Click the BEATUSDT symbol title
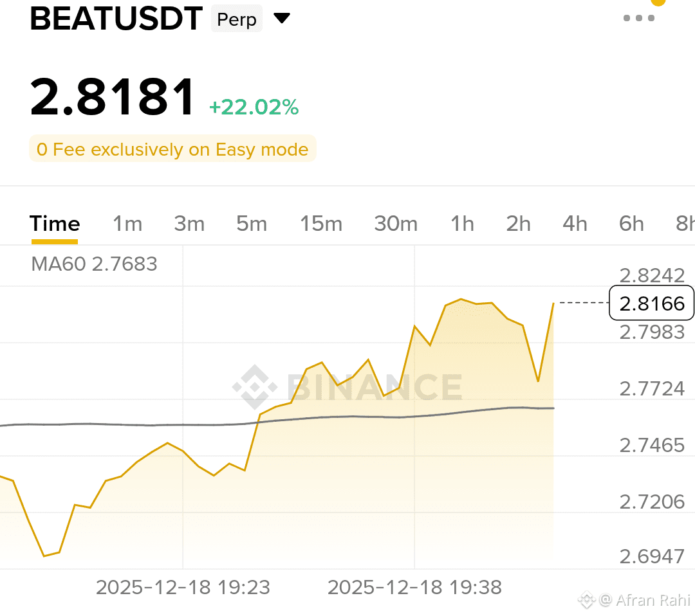695x616 pixels. [x=116, y=19]
